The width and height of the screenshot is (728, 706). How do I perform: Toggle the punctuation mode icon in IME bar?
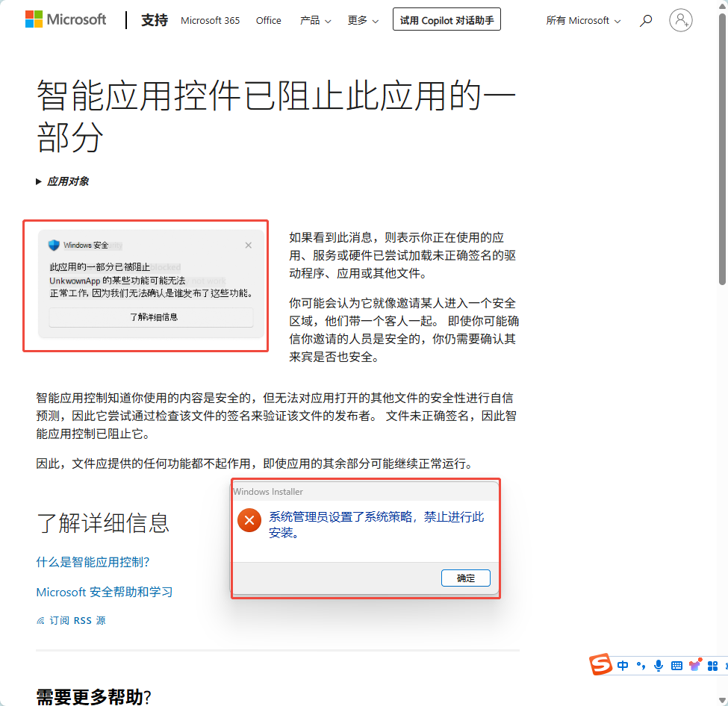coord(641,666)
